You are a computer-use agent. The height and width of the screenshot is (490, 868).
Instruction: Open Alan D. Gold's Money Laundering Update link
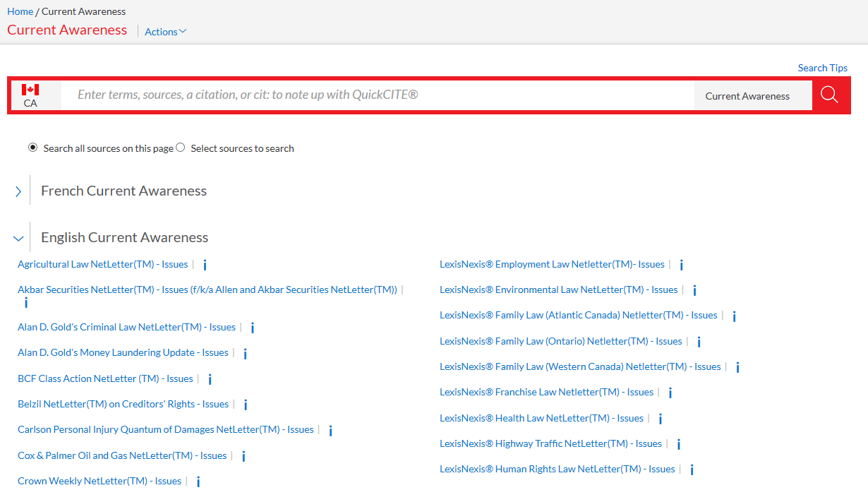click(123, 352)
